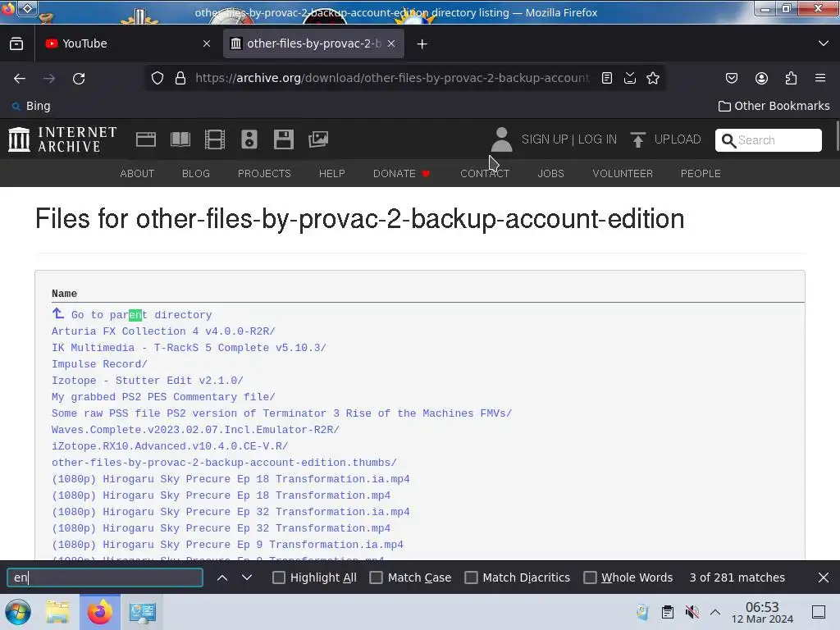The image size is (840, 630).
Task: Open the Firefox application menu
Action: [820, 78]
